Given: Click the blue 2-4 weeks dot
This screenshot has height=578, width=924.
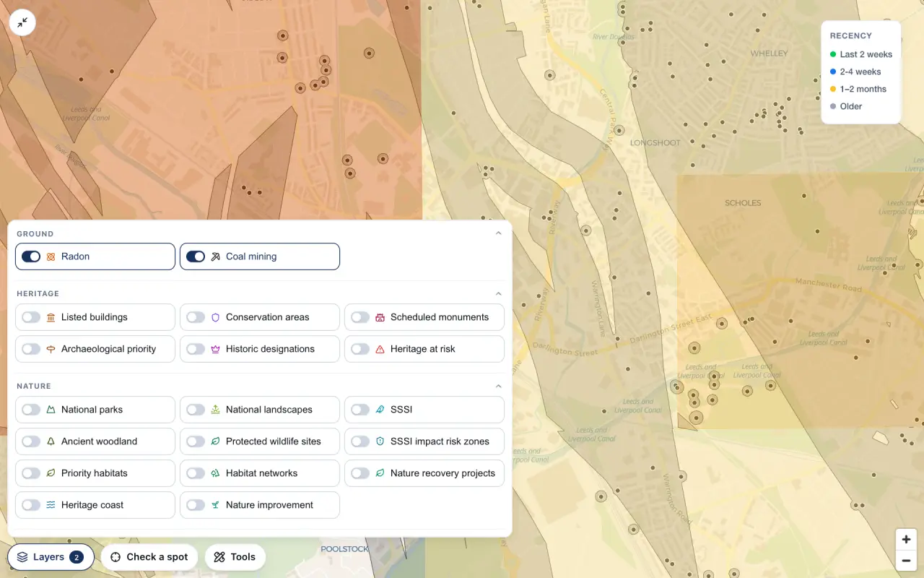Looking at the screenshot, I should click(833, 72).
